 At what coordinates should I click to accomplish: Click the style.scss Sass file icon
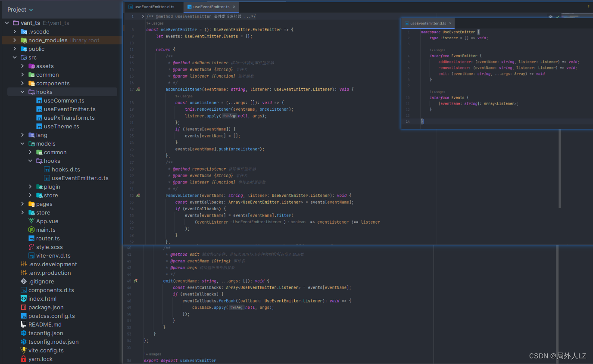[x=31, y=247]
